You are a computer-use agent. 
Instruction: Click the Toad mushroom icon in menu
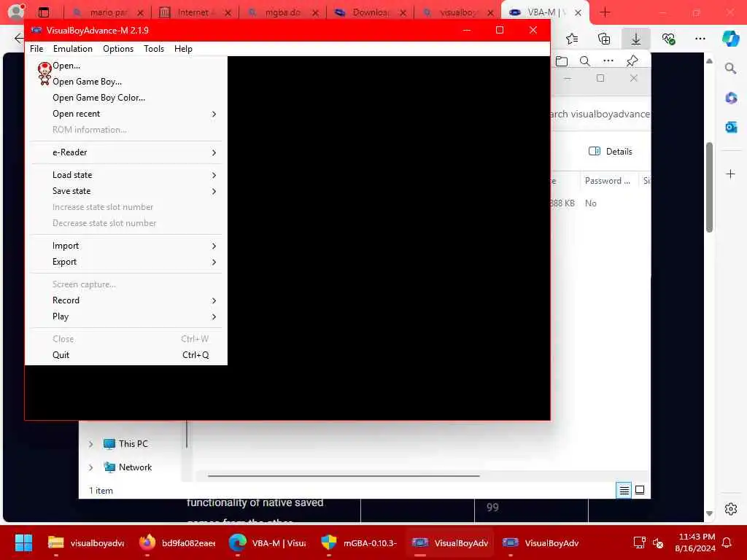point(44,74)
